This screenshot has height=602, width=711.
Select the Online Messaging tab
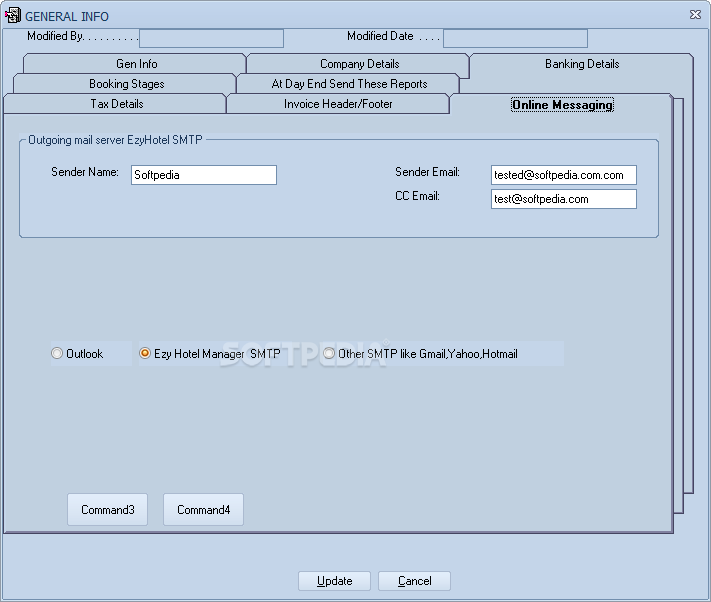tap(562, 105)
